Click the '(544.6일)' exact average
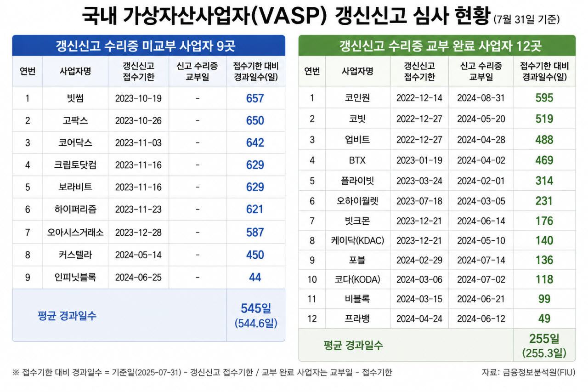The image size is (588, 392). click(256, 324)
